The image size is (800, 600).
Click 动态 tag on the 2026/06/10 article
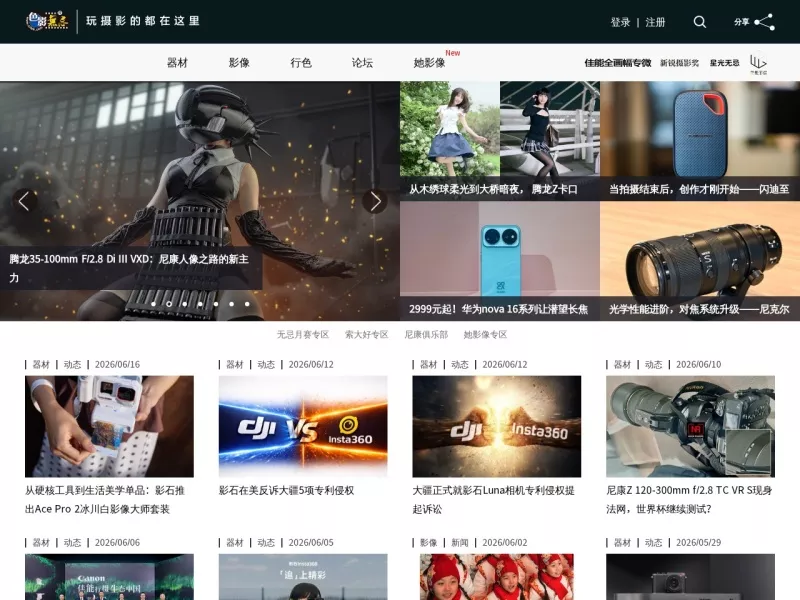[653, 364]
